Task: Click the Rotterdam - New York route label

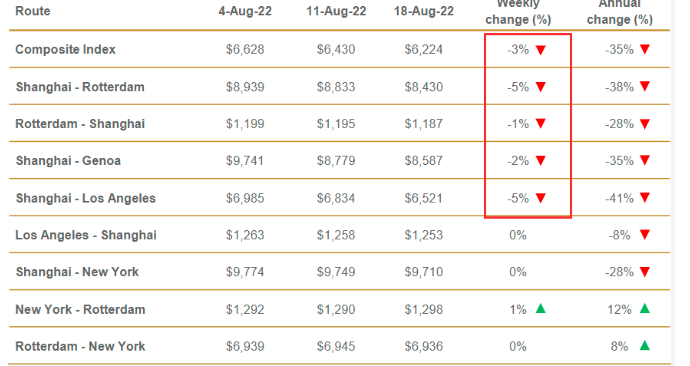Action: 80,346
